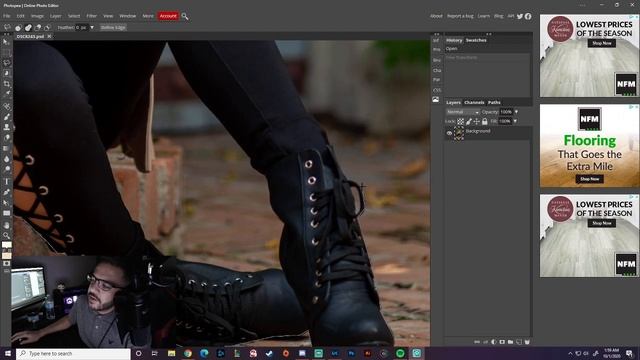Select the Pen tool

tap(6, 192)
